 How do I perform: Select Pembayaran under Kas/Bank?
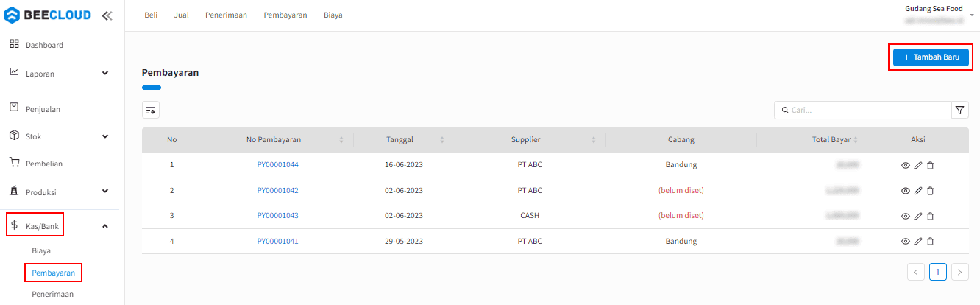tap(53, 273)
